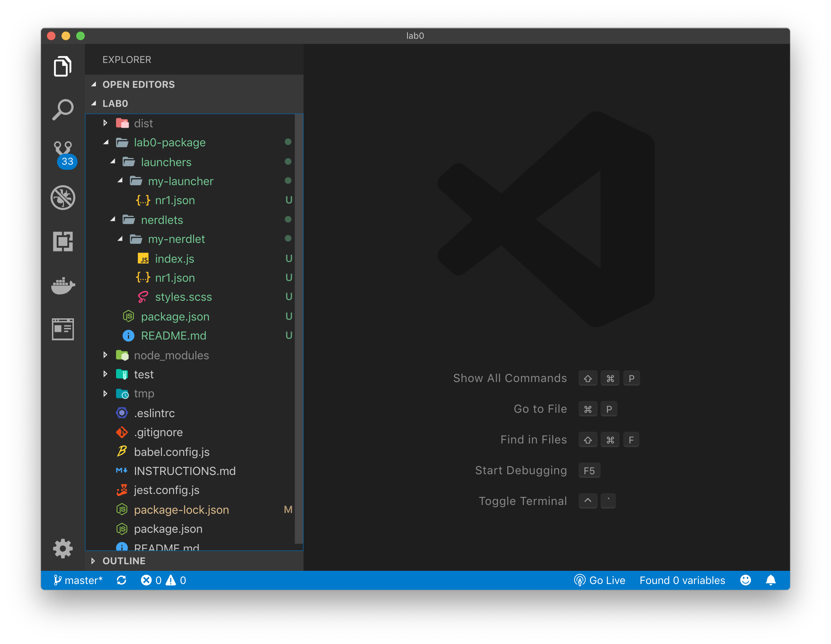Open the Extensions view icon
The width and height of the screenshot is (831, 644).
coord(63,241)
